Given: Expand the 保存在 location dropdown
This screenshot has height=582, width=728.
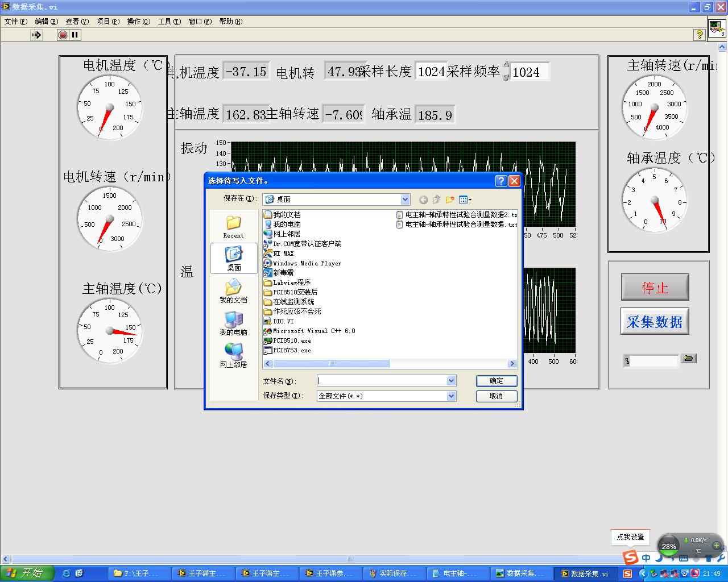Looking at the screenshot, I should [405, 199].
